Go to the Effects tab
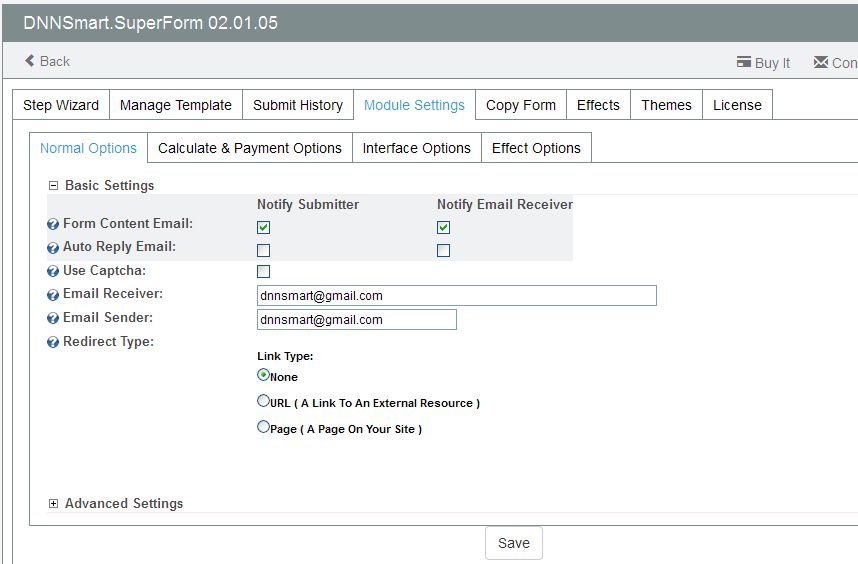This screenshot has width=858, height=564. click(598, 104)
